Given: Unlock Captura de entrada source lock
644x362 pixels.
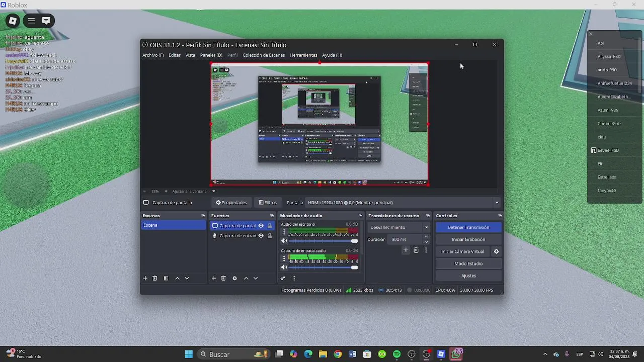Looking at the screenshot, I should point(270,236).
